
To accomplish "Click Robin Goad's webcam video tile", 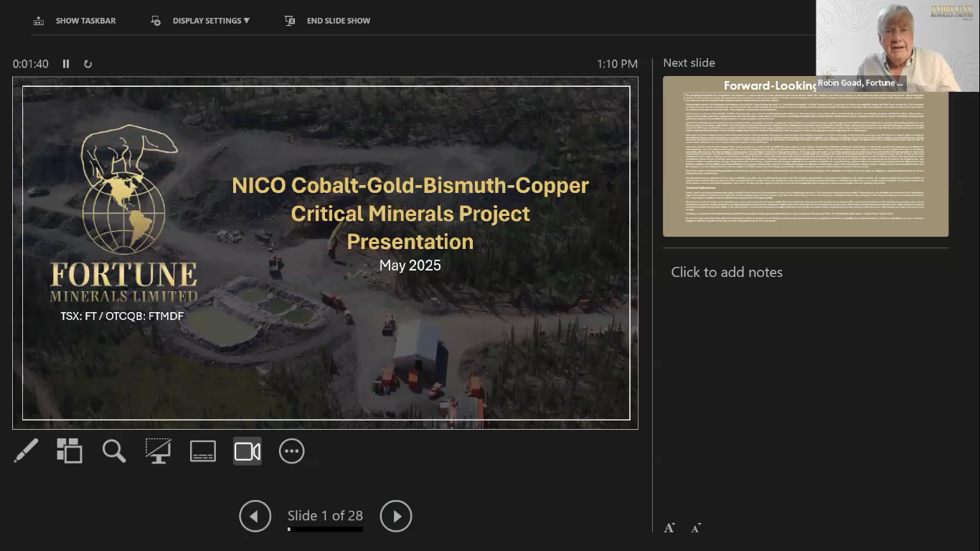I will (x=897, y=46).
